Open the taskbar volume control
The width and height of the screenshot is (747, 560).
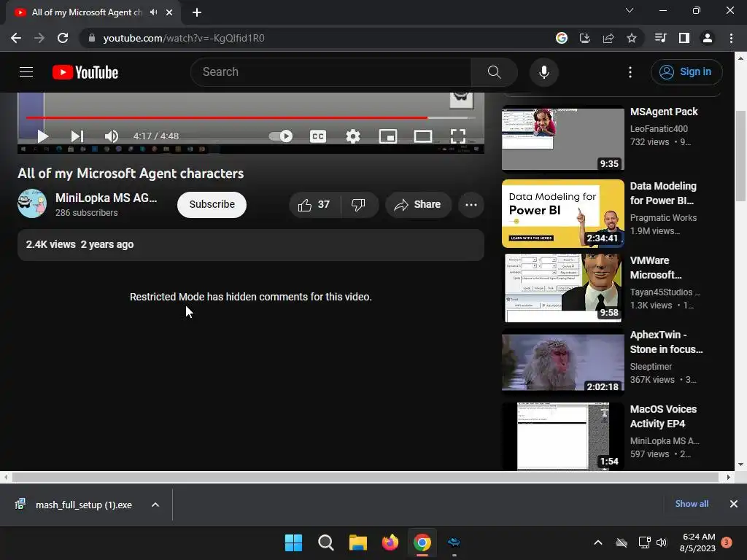(x=662, y=542)
